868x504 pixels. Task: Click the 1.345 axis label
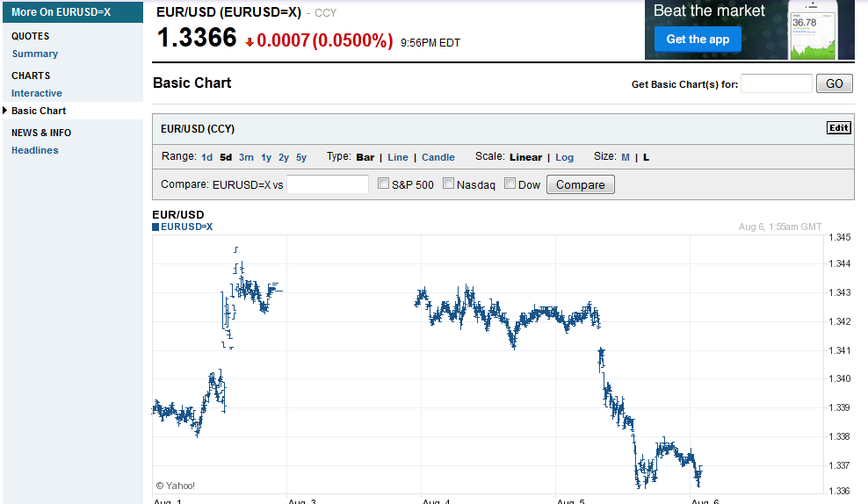click(840, 237)
